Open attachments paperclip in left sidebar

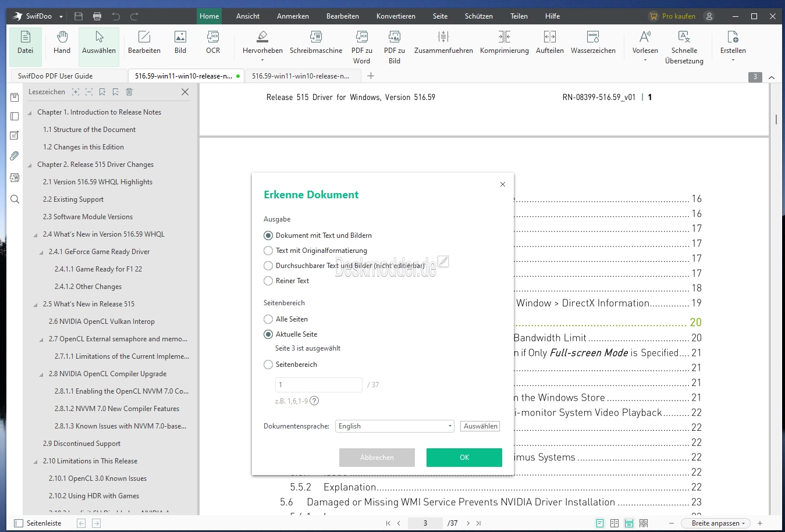click(x=15, y=156)
